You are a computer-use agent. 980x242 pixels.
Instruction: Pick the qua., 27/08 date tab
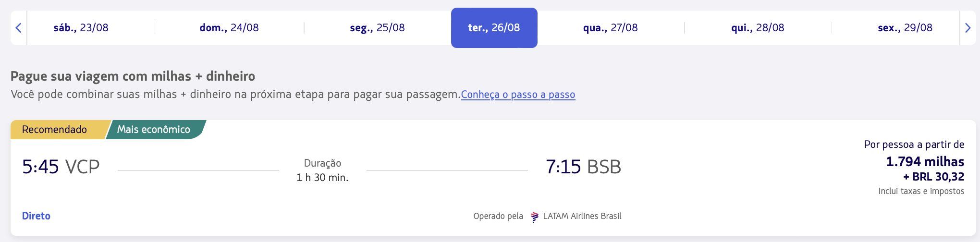[x=610, y=28]
